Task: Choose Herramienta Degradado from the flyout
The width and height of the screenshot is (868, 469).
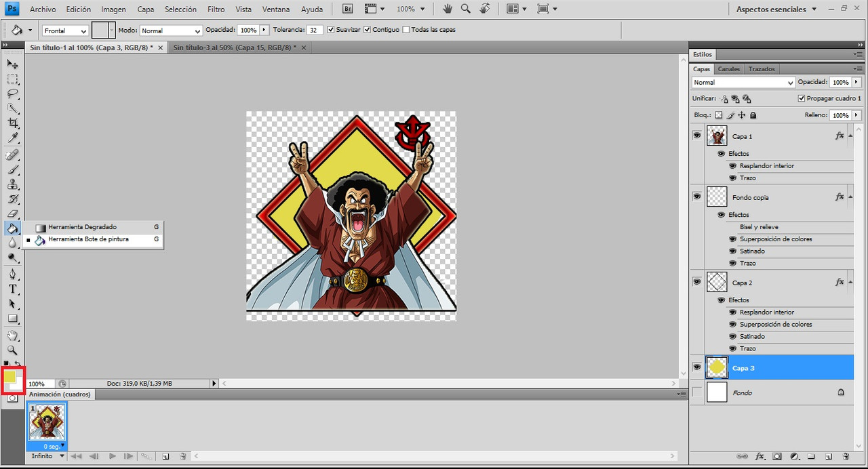Action: 94,227
